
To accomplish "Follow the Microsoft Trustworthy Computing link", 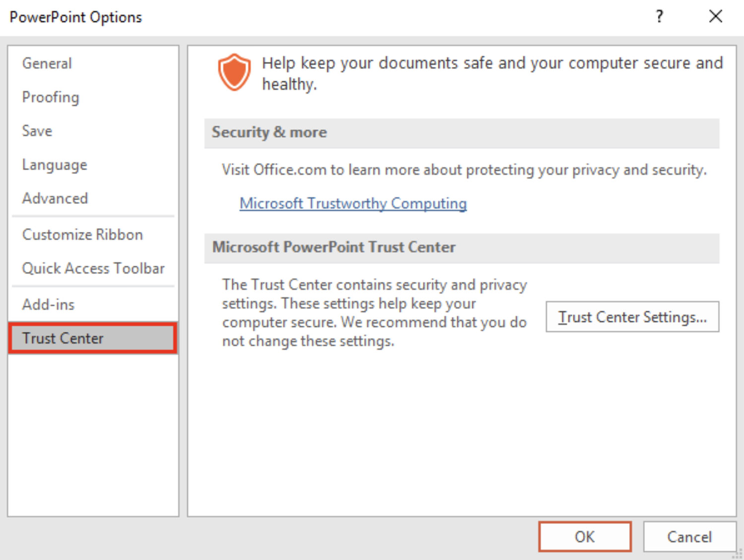I will coord(353,203).
